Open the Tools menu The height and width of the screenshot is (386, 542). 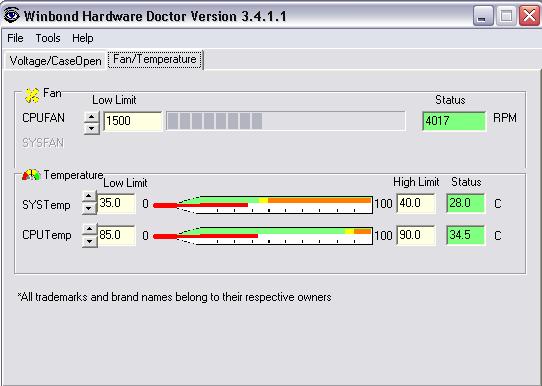(48, 38)
